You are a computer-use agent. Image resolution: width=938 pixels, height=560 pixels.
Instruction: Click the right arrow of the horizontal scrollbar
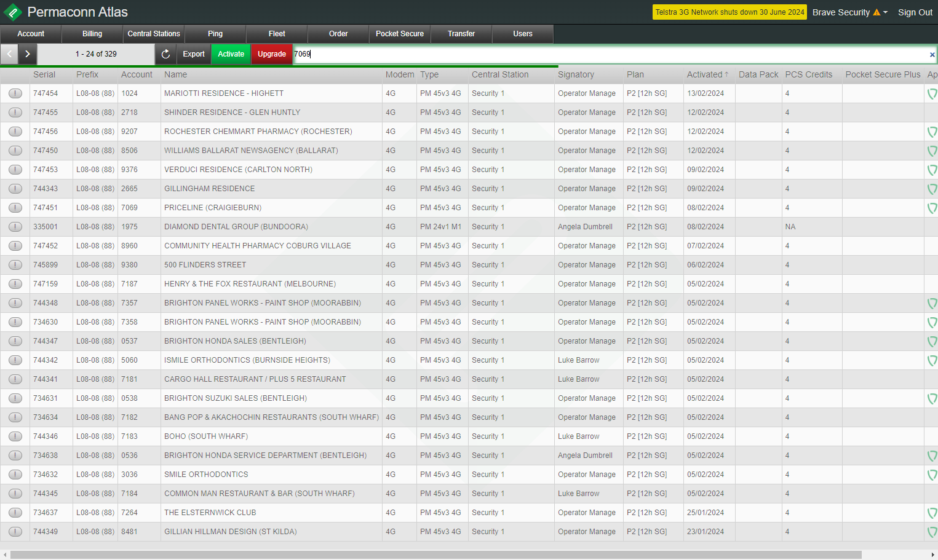933,554
